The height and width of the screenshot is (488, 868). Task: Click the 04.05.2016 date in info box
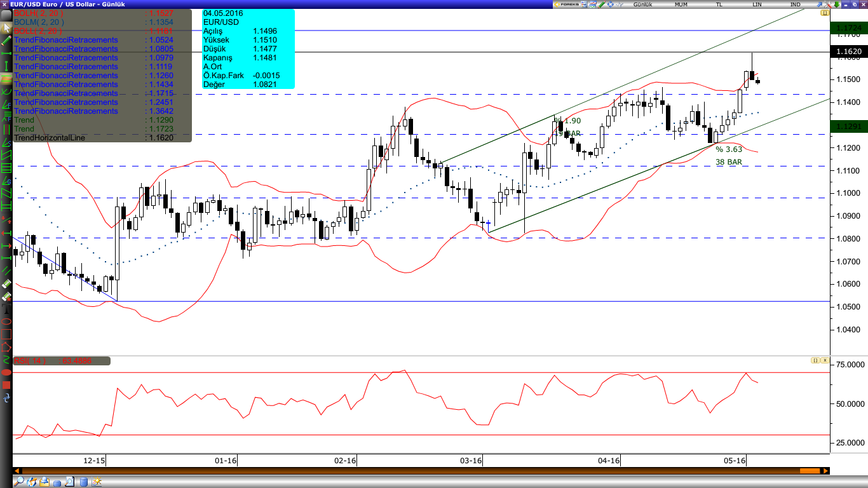(222, 13)
